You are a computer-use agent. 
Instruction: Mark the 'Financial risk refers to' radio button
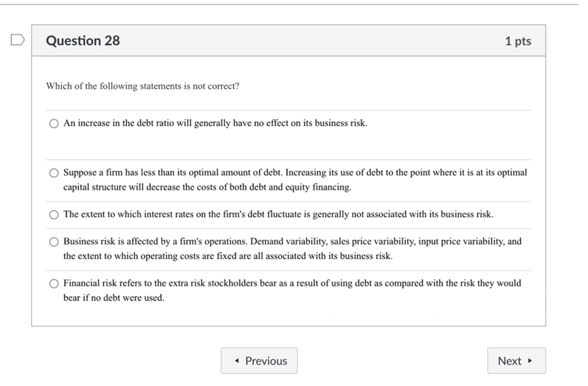click(x=54, y=284)
